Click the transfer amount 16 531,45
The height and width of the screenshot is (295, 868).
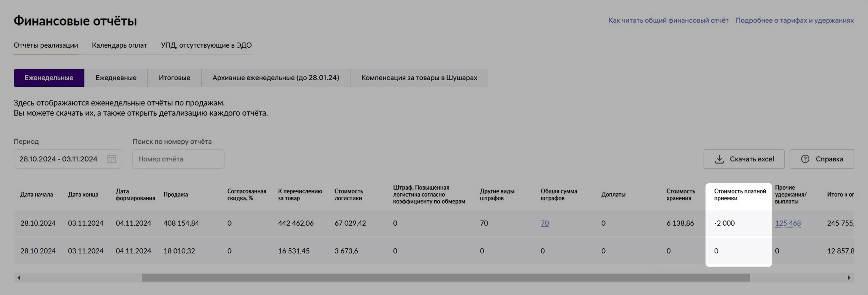[293, 251]
